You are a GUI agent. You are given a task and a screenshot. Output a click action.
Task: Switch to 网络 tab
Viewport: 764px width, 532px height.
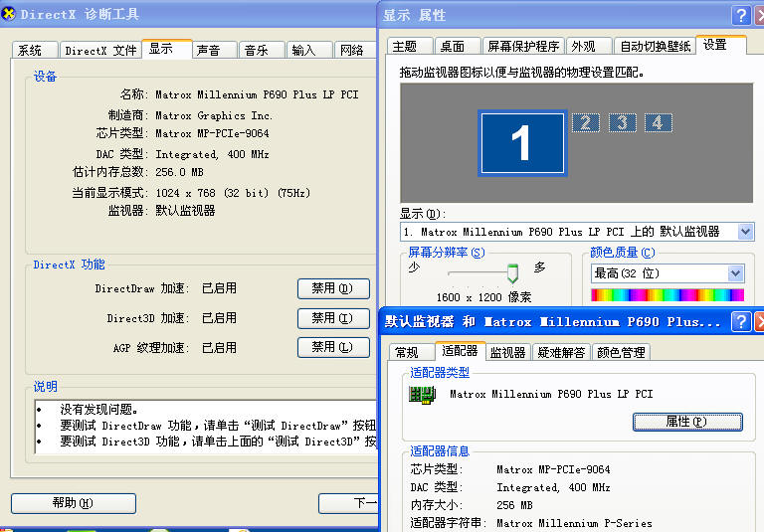[355, 50]
